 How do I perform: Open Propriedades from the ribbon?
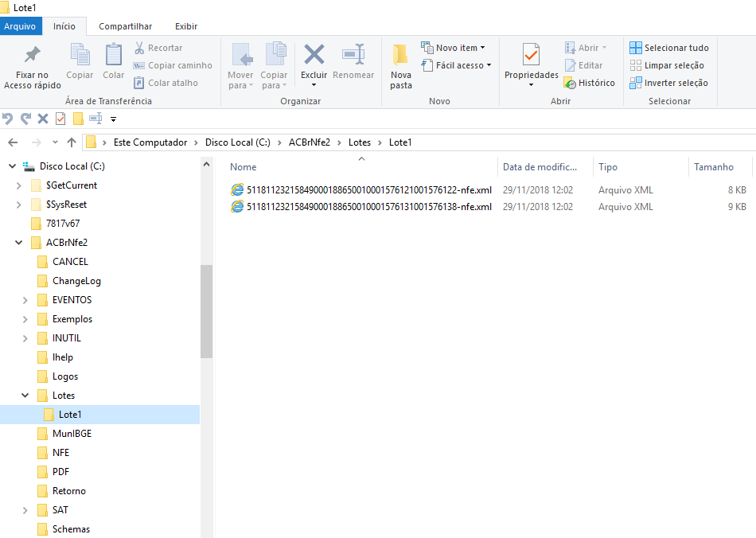tap(531, 56)
